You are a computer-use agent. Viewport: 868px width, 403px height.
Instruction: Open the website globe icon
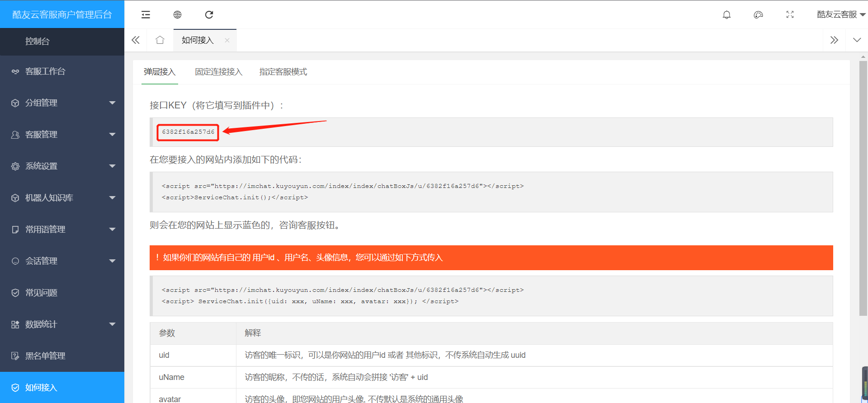(x=177, y=14)
